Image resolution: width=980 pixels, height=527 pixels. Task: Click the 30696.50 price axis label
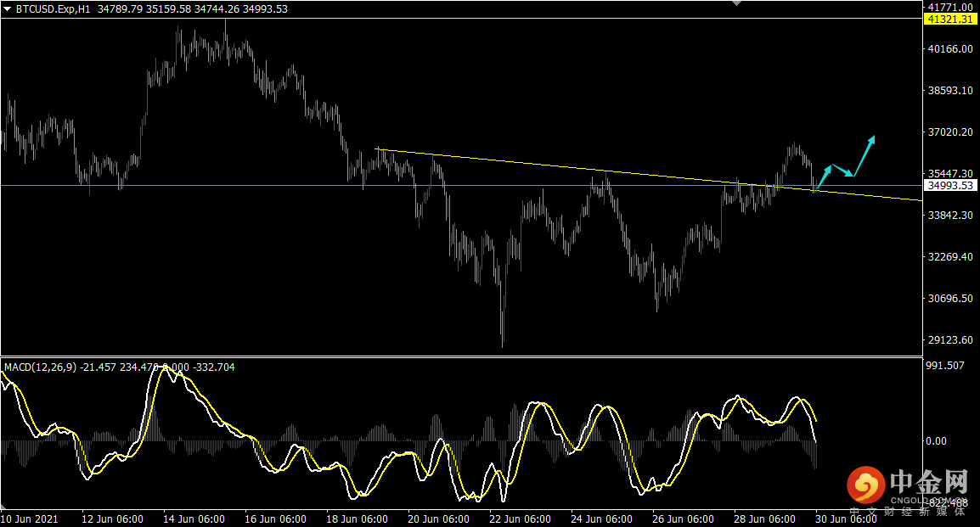coord(950,299)
